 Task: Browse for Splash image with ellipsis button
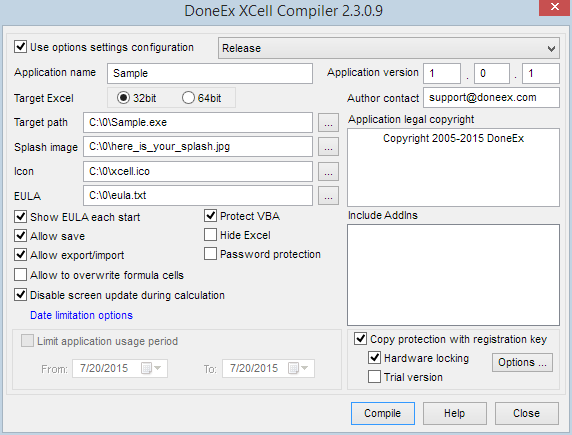point(328,147)
